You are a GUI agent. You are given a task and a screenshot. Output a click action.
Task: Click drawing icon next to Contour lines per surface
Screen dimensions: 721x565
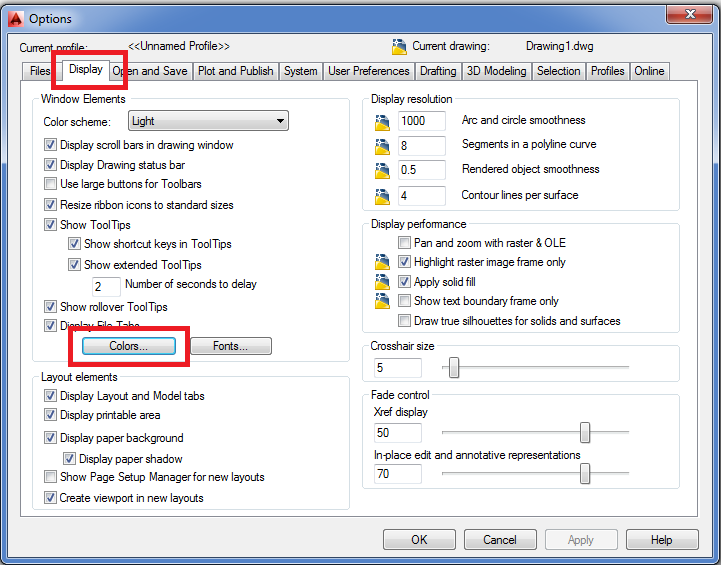pos(380,196)
